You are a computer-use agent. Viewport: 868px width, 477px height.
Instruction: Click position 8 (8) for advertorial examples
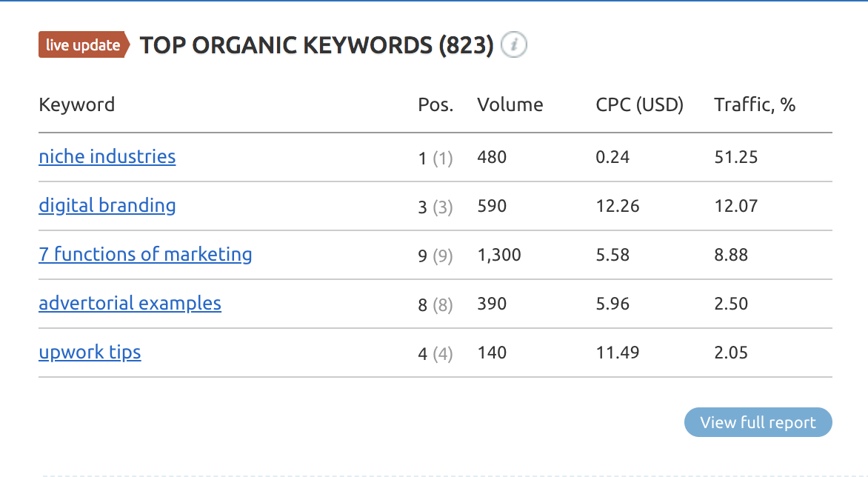(435, 305)
